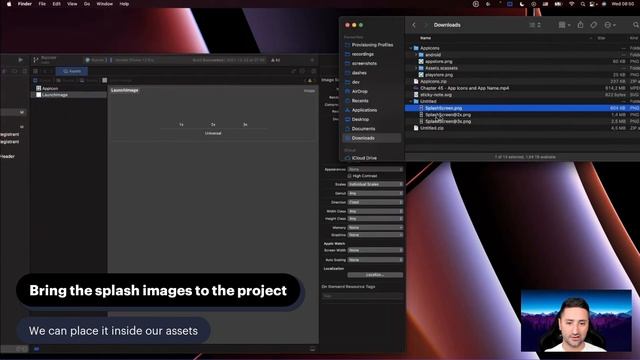Open Finder list view switcher
This screenshot has height=360, width=640.
tap(535, 25)
